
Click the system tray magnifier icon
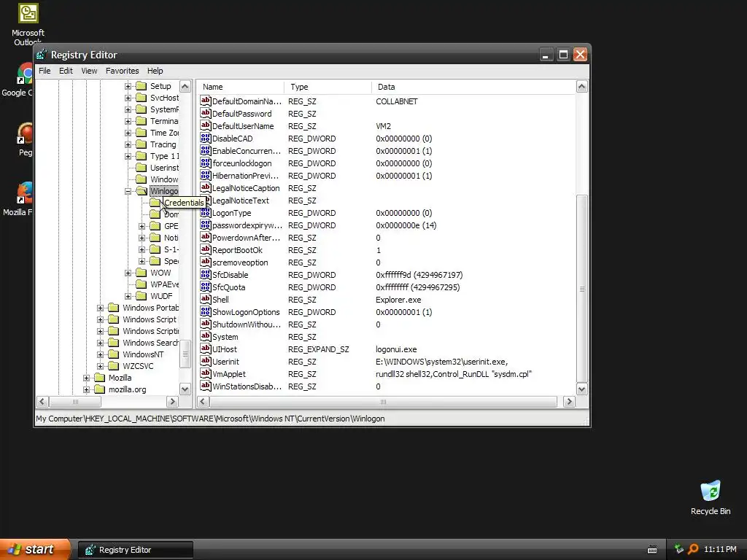click(693, 549)
